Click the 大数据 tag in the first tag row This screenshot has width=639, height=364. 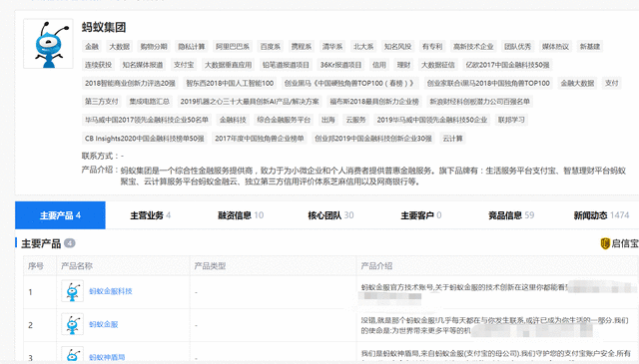pos(120,47)
